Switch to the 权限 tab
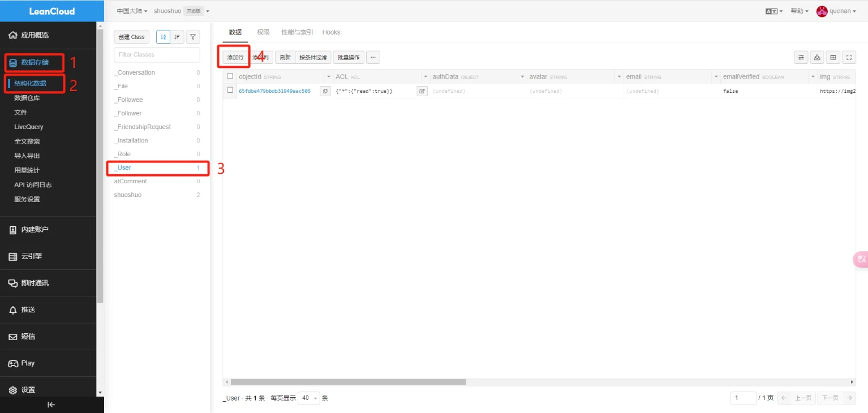The height and width of the screenshot is (413, 868). (263, 32)
